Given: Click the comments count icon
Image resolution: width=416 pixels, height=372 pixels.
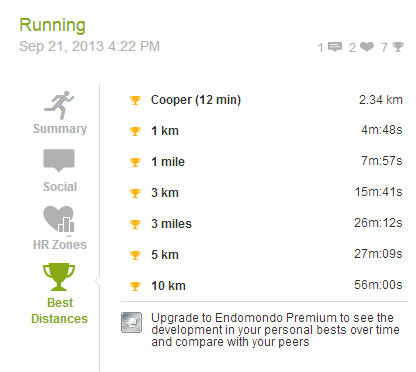Looking at the screenshot, I should [335, 47].
